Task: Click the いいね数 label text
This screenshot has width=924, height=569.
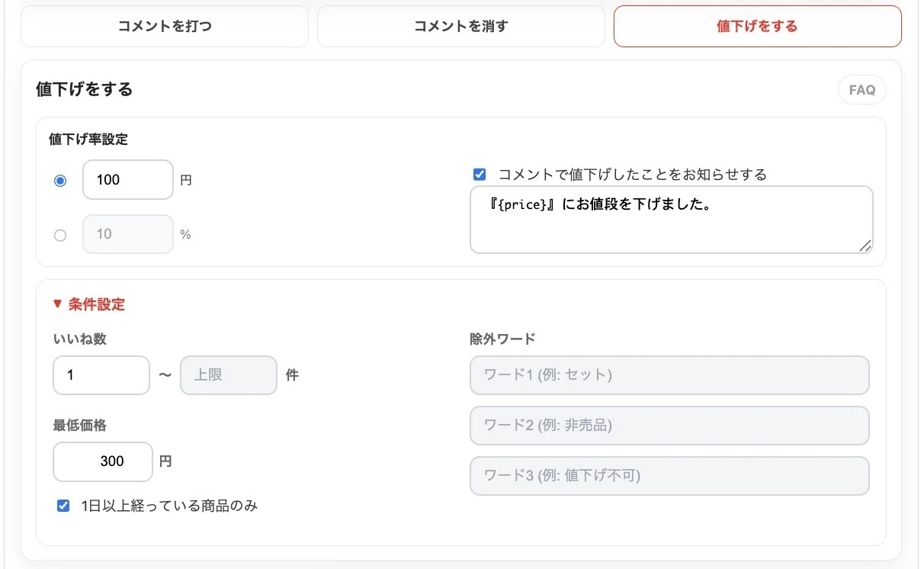Action: (80, 339)
